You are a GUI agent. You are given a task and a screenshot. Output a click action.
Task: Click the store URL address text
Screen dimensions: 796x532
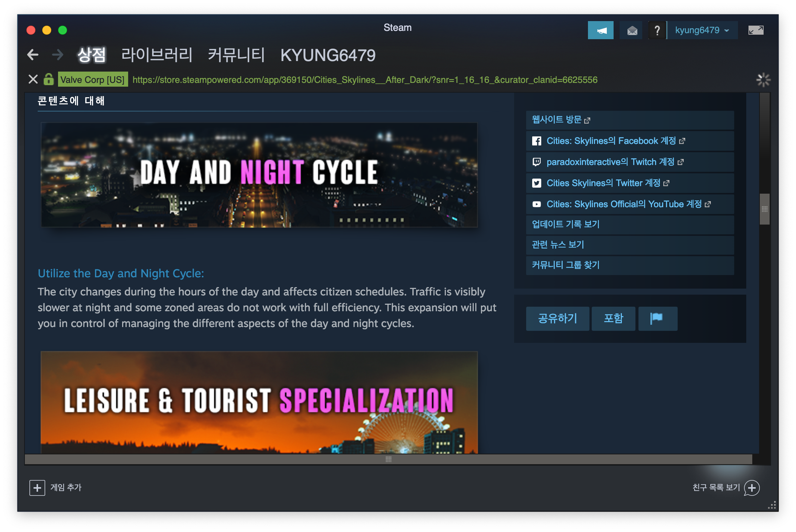[365, 79]
